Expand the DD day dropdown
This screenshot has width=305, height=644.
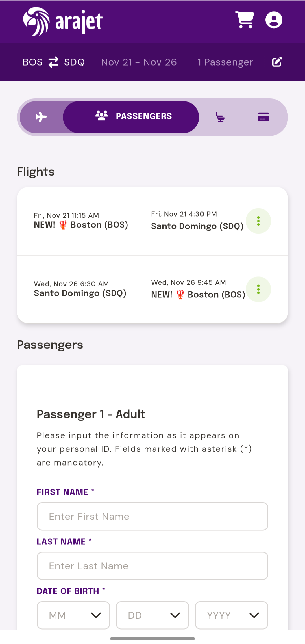click(x=152, y=615)
